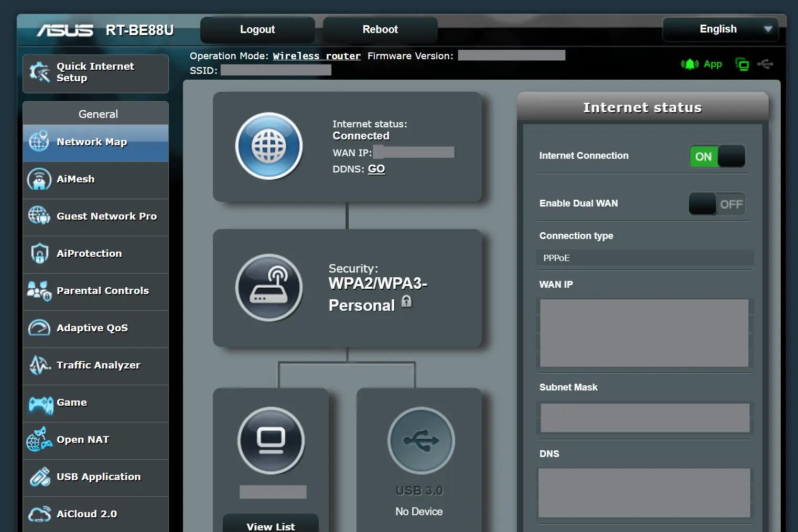Click the PPPoE connection type field
798x532 pixels.
pos(645,258)
